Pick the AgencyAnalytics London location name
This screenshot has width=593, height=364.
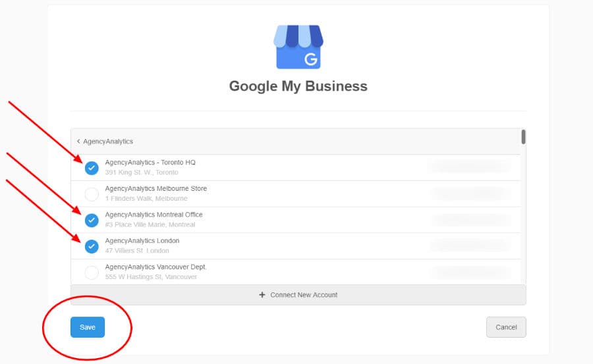click(142, 241)
